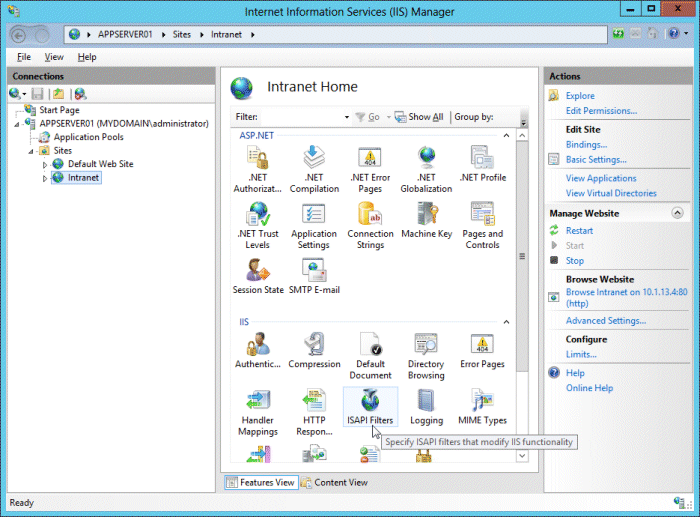Collapse the ASP.NET feature group
This screenshot has width=700, height=517.
[506, 135]
